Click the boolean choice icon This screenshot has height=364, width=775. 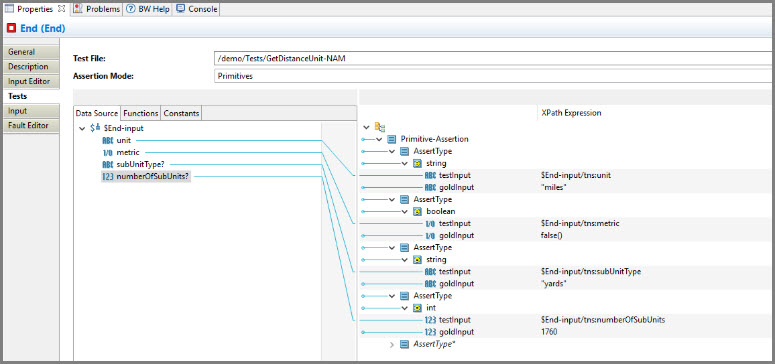click(418, 212)
